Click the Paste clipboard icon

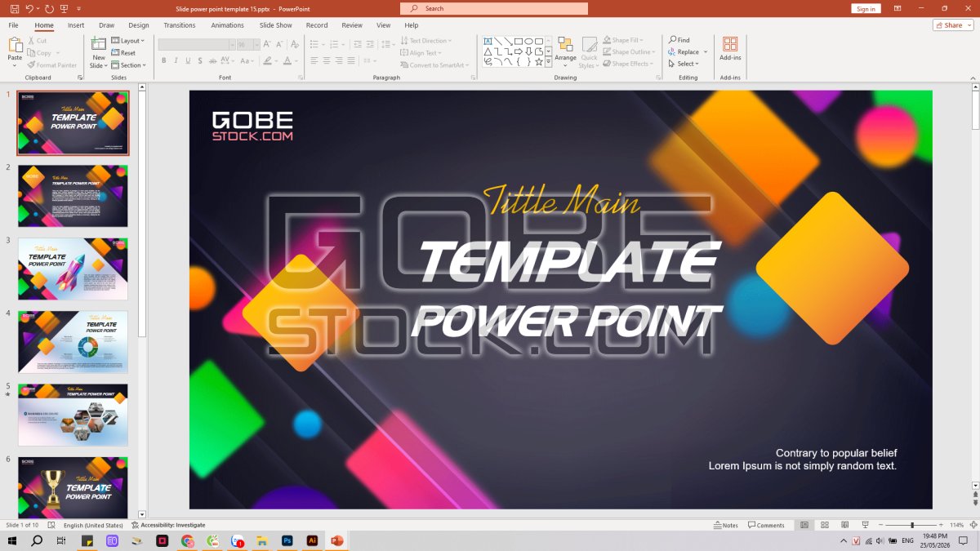tap(15, 45)
